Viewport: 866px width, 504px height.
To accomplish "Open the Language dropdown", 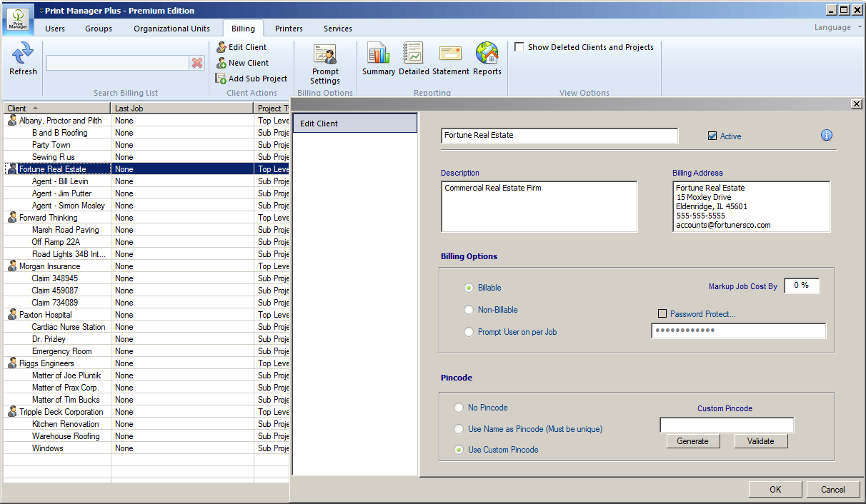I will coord(837,28).
